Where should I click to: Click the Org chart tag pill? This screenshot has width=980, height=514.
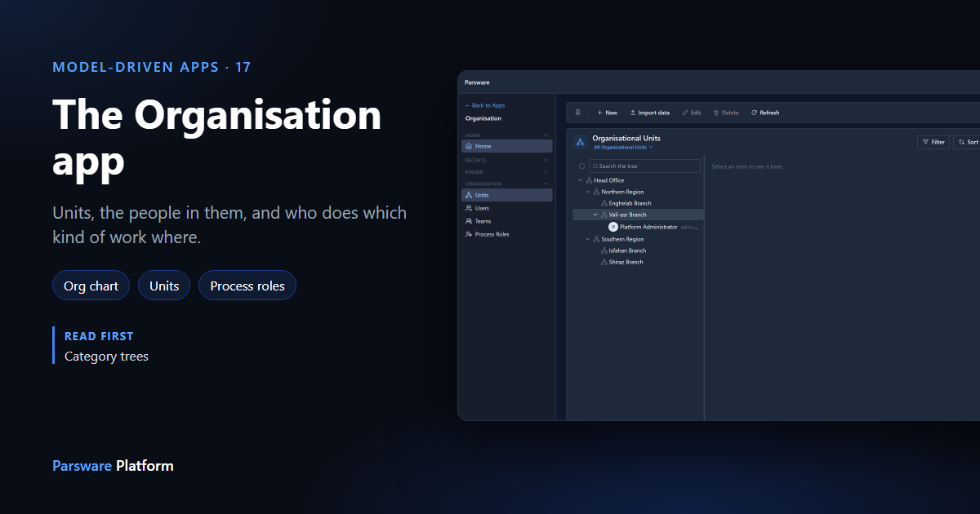(x=91, y=286)
